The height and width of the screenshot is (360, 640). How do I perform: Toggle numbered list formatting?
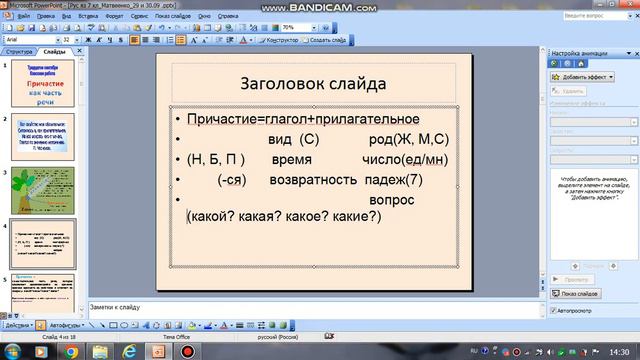[x=170, y=40]
